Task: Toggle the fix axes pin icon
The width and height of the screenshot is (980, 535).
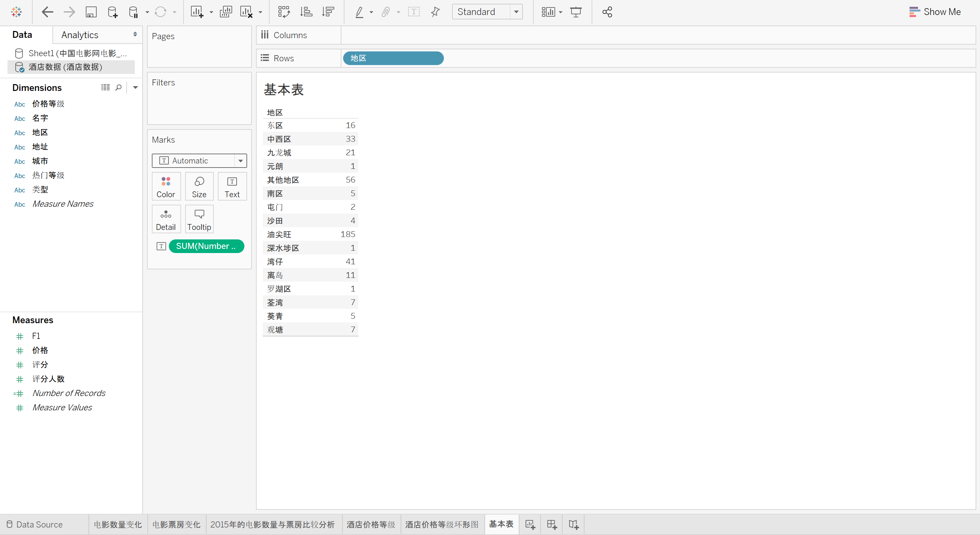Action: click(435, 12)
